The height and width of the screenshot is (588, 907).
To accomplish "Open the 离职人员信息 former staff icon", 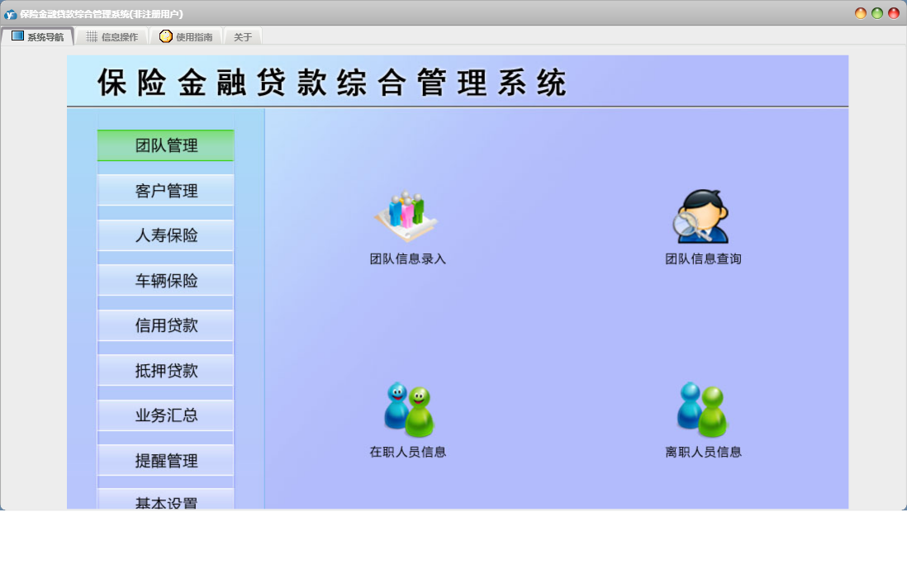I will 702,410.
